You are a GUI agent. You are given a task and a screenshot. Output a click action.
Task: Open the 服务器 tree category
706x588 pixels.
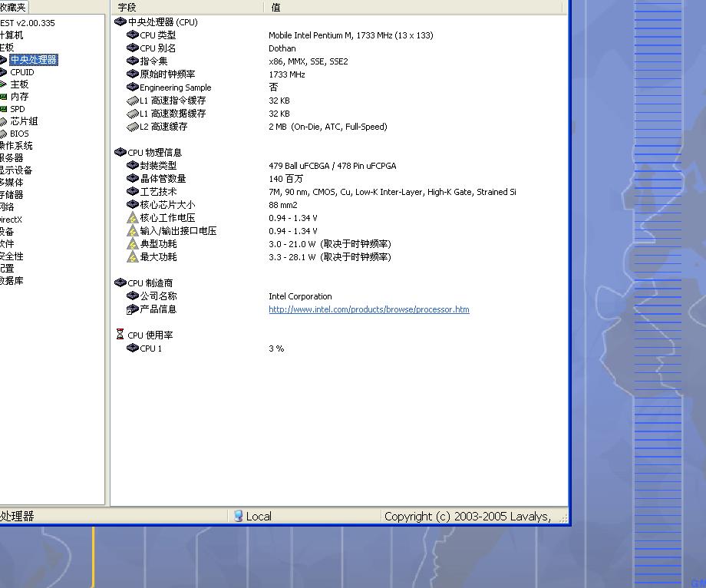(x=12, y=157)
